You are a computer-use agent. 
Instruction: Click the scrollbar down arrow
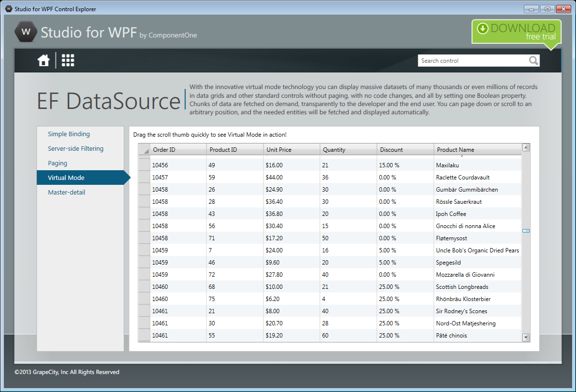[526, 338]
